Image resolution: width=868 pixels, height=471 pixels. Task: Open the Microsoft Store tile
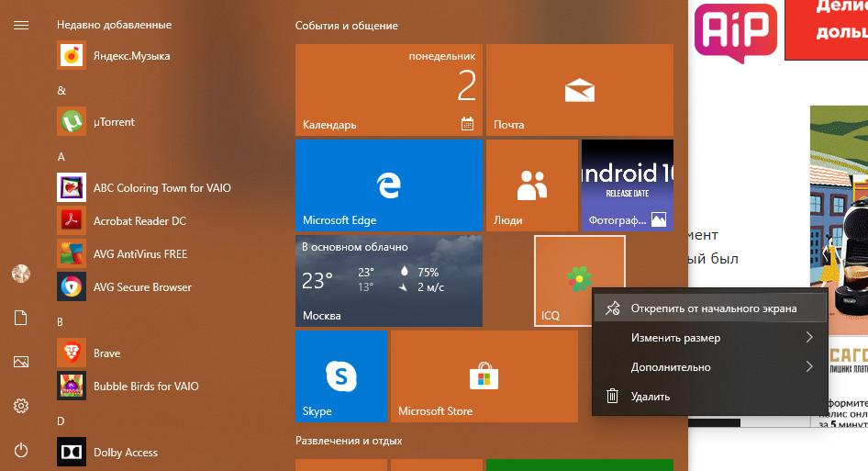pos(484,376)
